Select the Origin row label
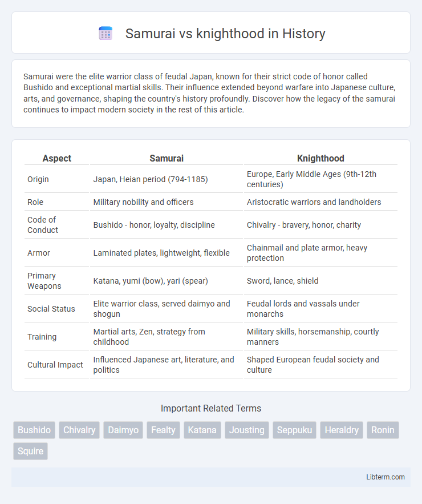The image size is (422, 504). click(x=38, y=179)
